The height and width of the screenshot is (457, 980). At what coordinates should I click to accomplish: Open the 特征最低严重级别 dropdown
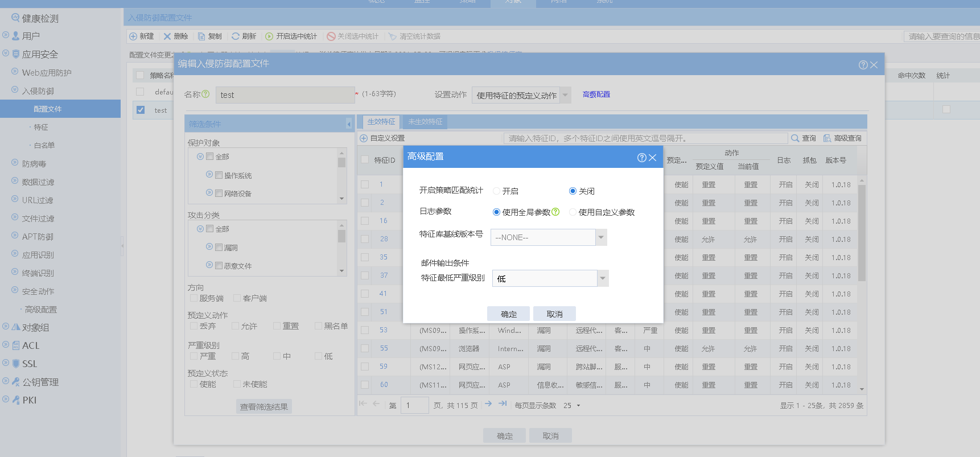click(603, 278)
